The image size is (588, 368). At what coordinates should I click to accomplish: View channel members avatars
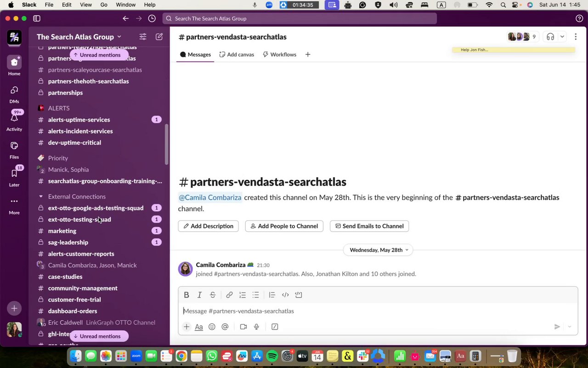point(522,37)
